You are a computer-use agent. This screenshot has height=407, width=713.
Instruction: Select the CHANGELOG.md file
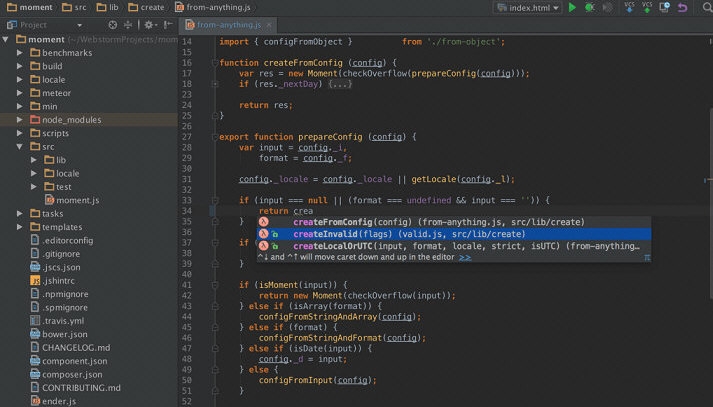(70, 348)
